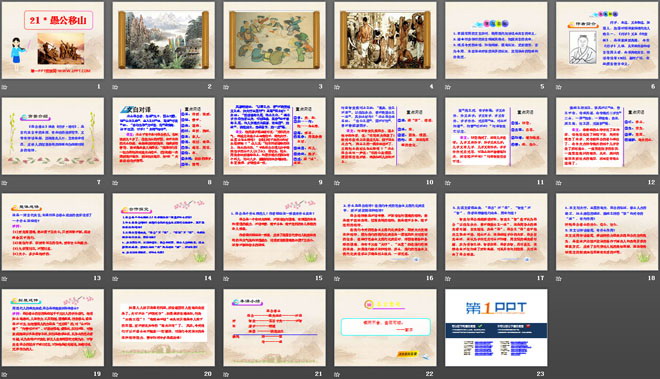The image size is (660, 379).
Task: Click the animation star icon under slide 5
Action: (448, 87)
